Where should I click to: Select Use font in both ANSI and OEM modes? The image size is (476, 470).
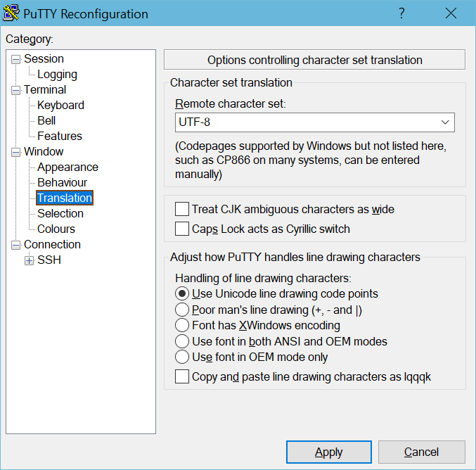point(182,341)
